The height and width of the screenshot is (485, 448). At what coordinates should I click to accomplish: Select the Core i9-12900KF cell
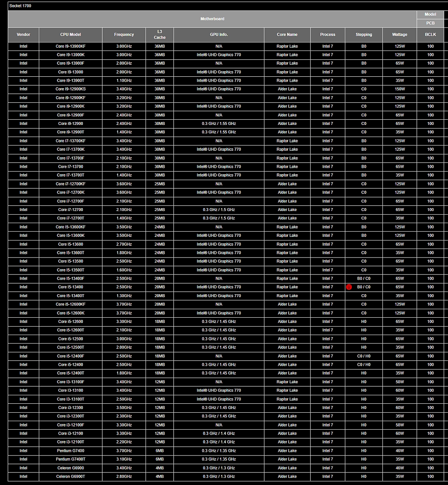pyautogui.click(x=71, y=98)
